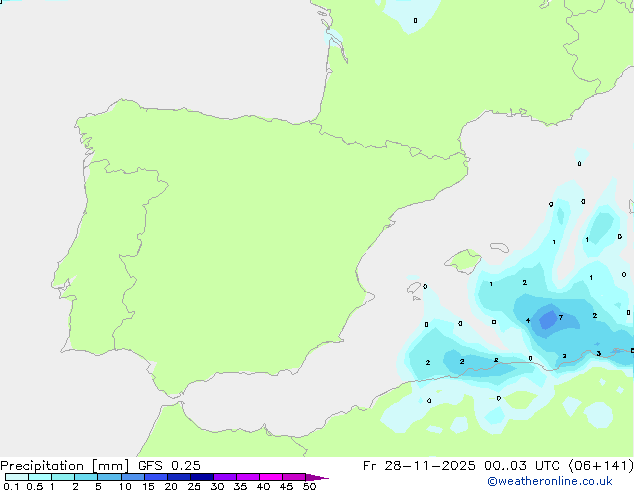The width and height of the screenshot is (634, 490).
Task: Click the weatheronline.co.uk credit link
Action: (550, 481)
